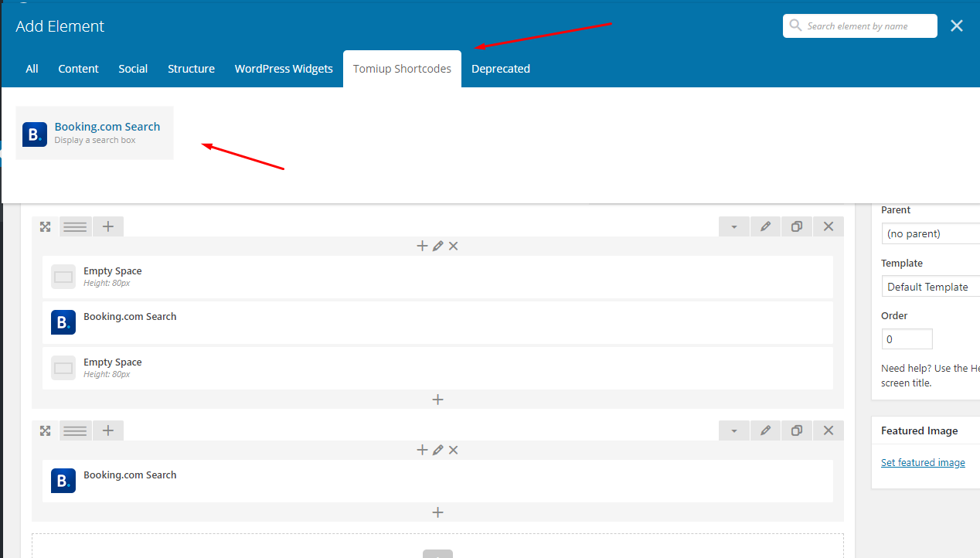Close the Add Element dialog

click(x=957, y=26)
